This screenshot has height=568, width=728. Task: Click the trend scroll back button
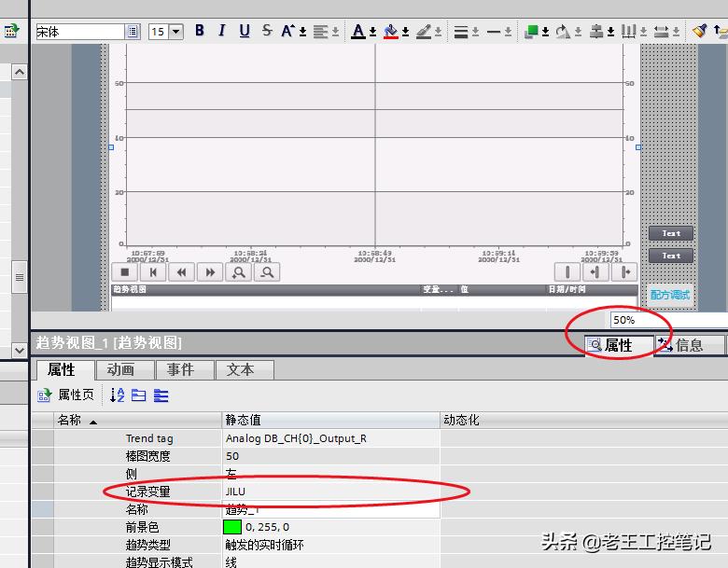pyautogui.click(x=182, y=272)
